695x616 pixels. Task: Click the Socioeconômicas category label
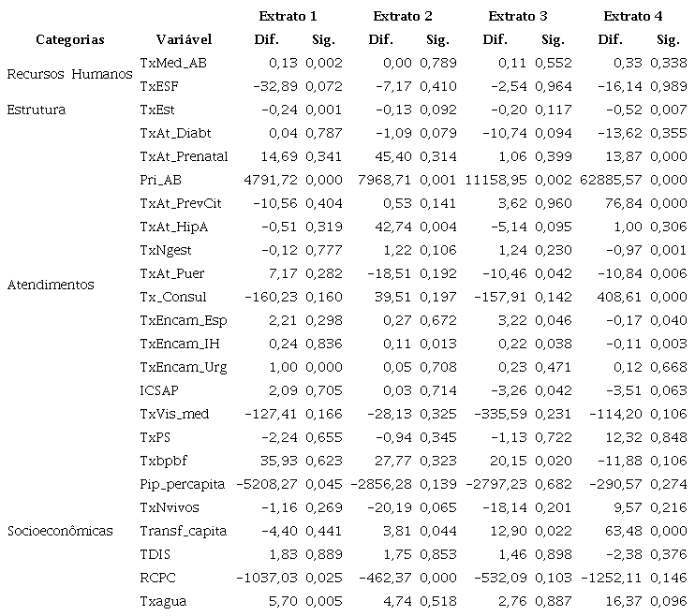click(x=60, y=531)
